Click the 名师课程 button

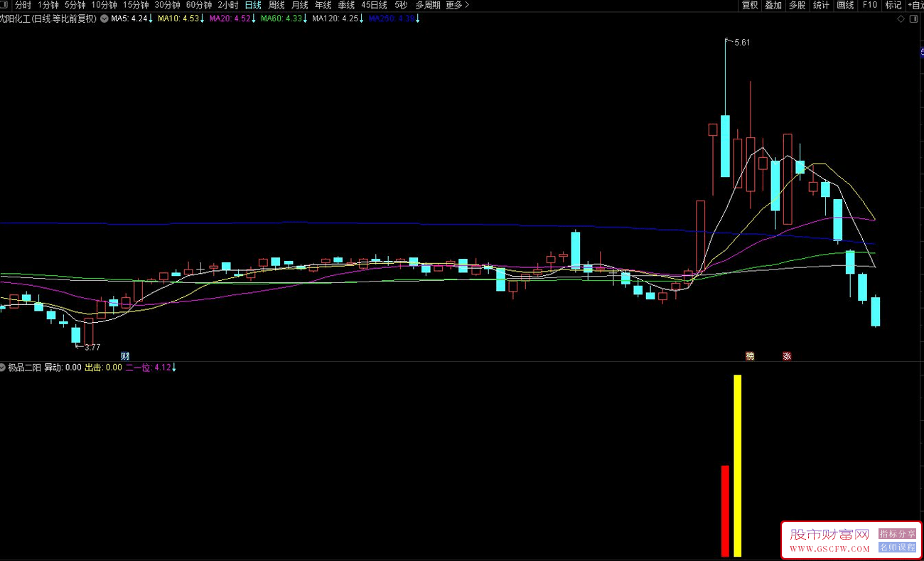897,547
